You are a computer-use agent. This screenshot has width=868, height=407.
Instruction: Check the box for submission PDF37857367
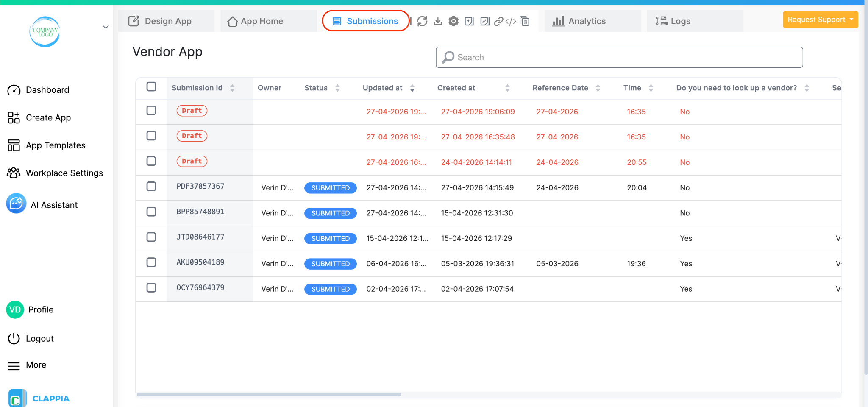point(151,187)
